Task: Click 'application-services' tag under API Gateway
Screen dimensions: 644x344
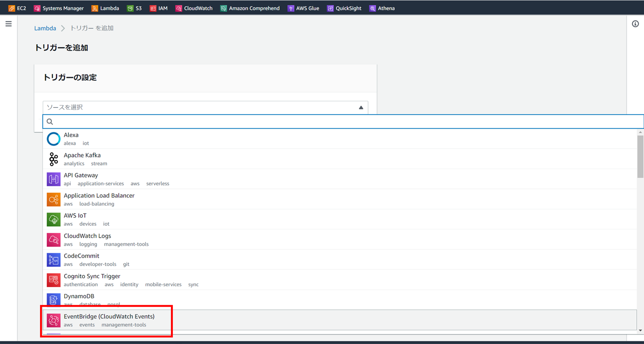Action: point(101,184)
